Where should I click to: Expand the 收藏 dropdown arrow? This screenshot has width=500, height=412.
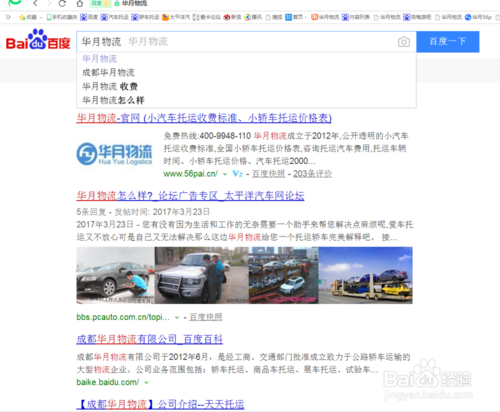(41, 17)
